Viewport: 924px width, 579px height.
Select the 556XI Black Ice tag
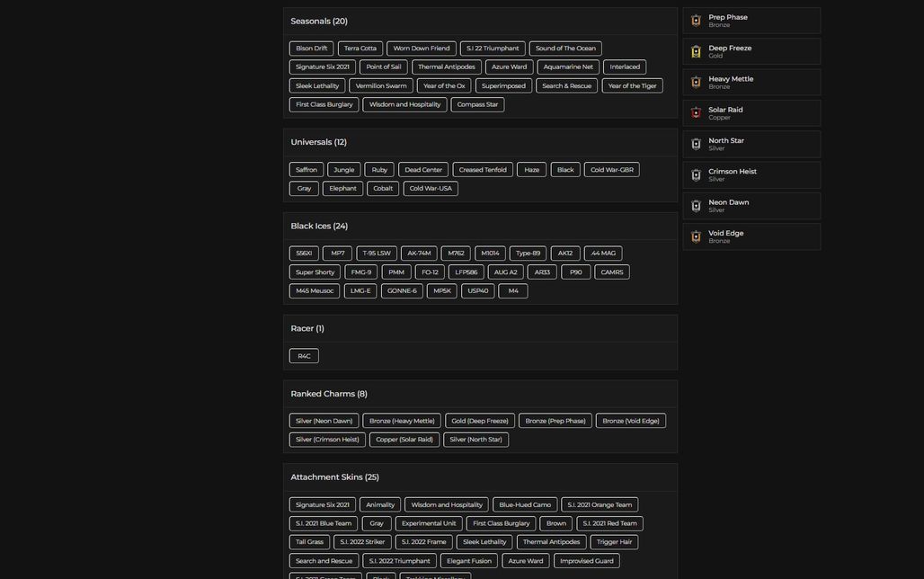pyautogui.click(x=304, y=254)
